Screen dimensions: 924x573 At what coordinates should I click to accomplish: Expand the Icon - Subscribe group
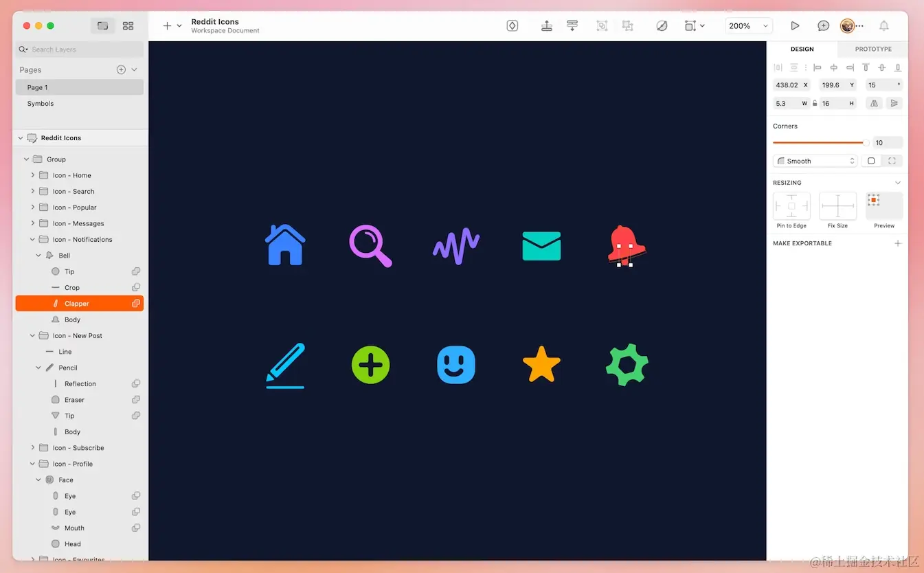tap(33, 447)
